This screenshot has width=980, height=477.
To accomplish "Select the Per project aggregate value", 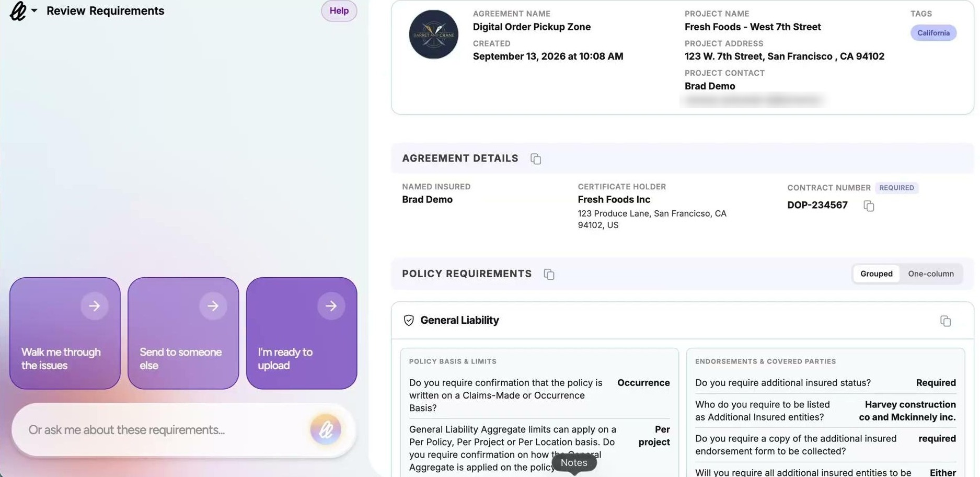I will (x=654, y=436).
